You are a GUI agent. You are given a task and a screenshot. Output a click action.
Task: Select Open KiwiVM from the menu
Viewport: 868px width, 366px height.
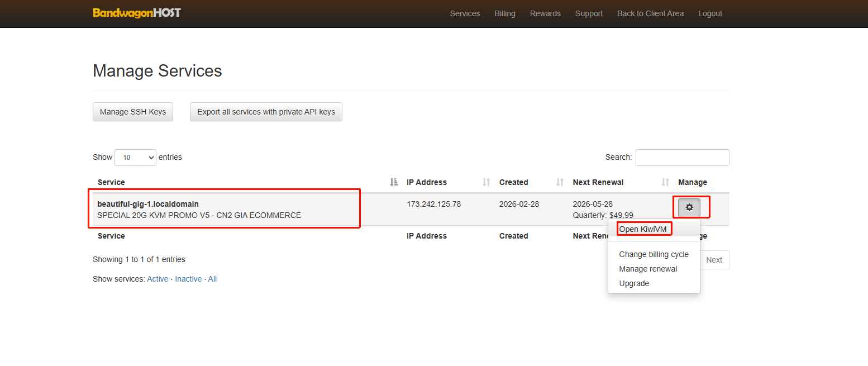[643, 229]
